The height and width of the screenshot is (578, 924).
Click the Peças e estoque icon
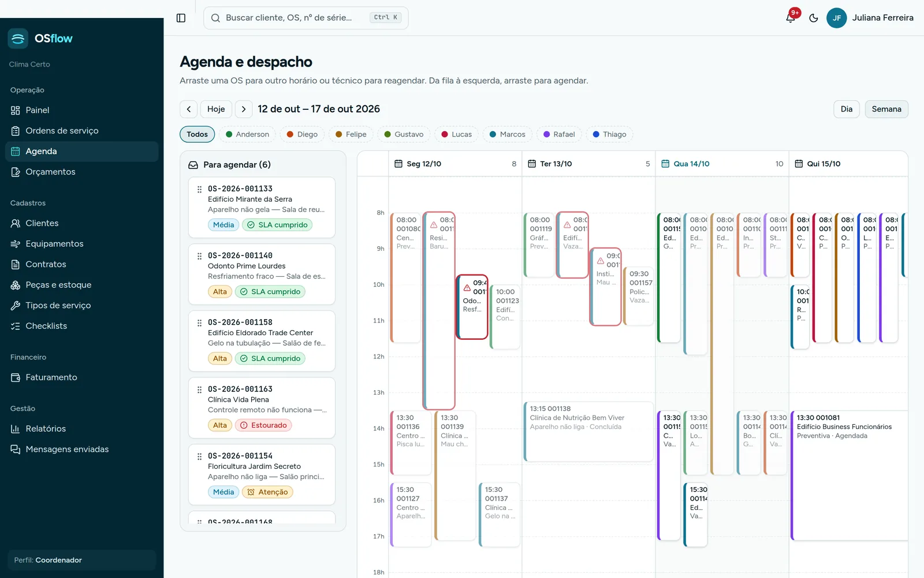pos(16,285)
